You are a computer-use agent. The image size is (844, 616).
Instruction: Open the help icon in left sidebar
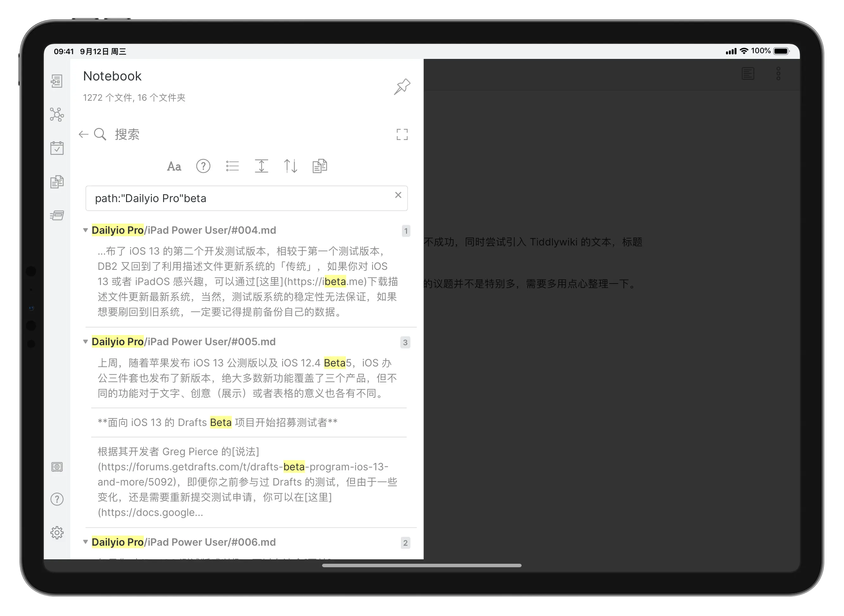[57, 499]
